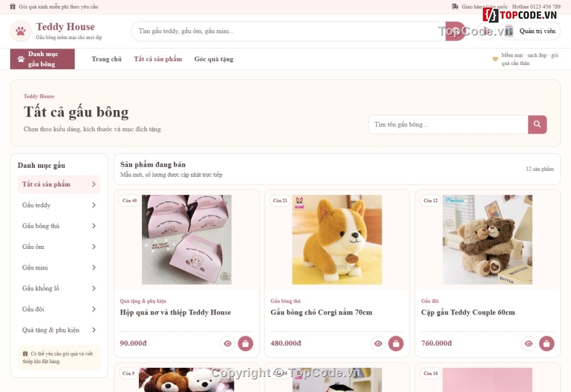571x392 pixels.
Task: Click the 90.000đ price
Action: [133, 343]
